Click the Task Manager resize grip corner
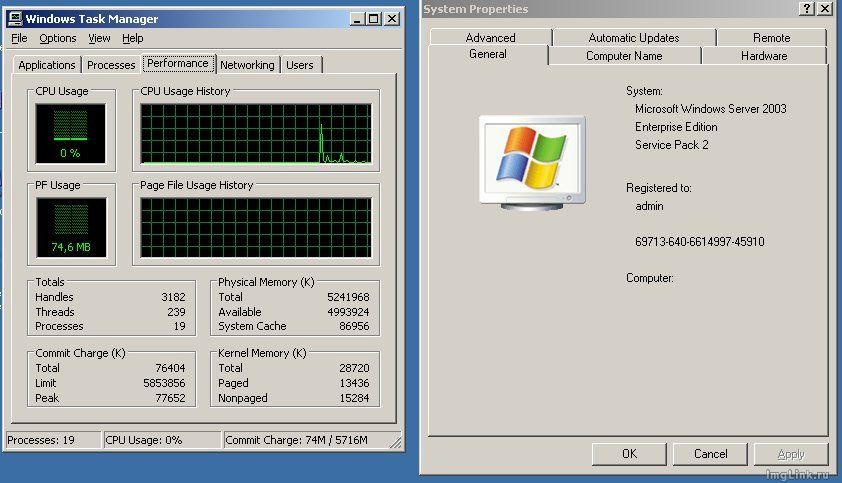The width and height of the screenshot is (842, 483). point(396,442)
